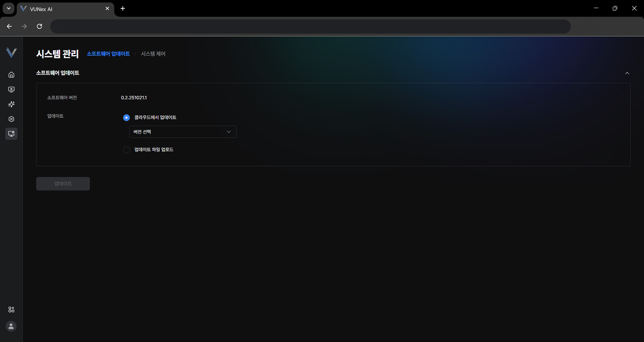Switch to the 시스템 제어 tab
644x342 pixels.
pos(153,54)
